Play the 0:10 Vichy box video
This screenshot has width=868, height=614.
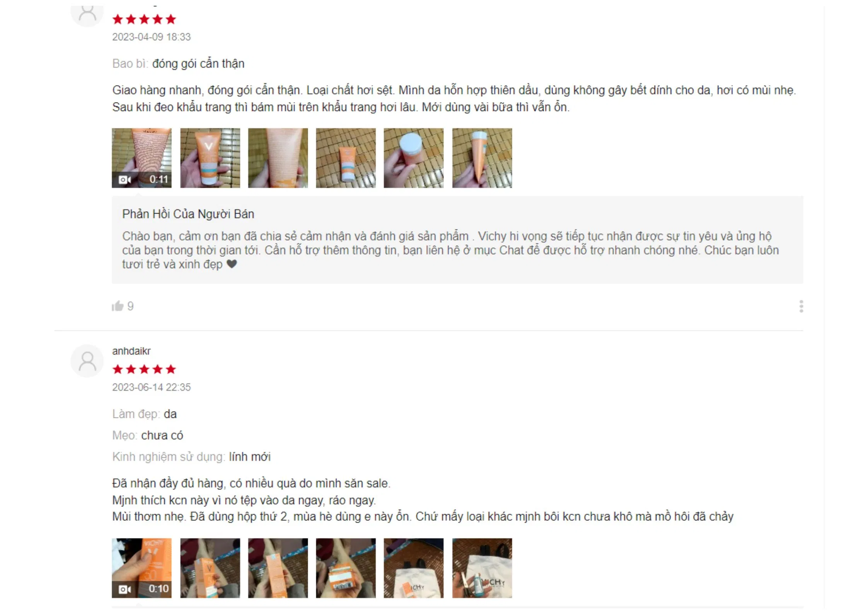(142, 568)
